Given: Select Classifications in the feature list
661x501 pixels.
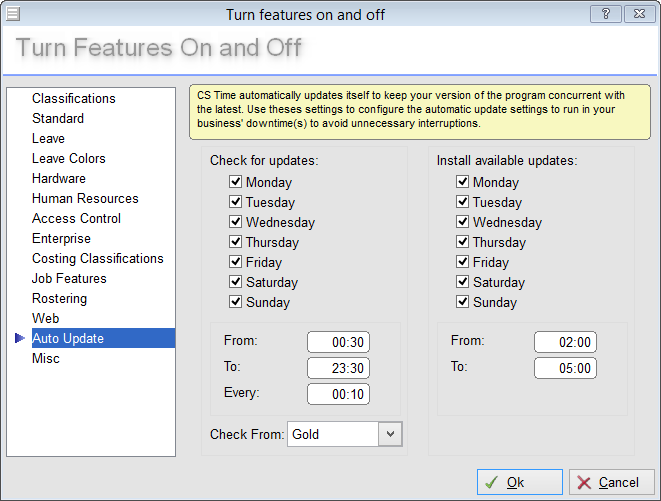Looking at the screenshot, I should [x=74, y=98].
